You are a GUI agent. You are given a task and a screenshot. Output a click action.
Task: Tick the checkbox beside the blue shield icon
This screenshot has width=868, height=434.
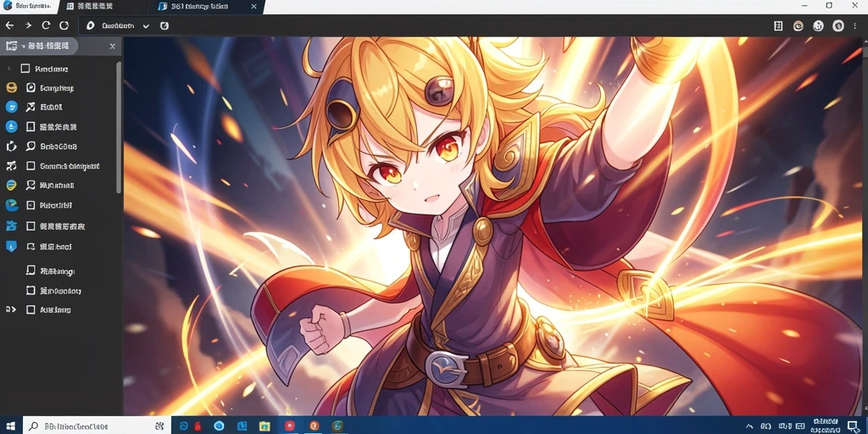coord(31,247)
